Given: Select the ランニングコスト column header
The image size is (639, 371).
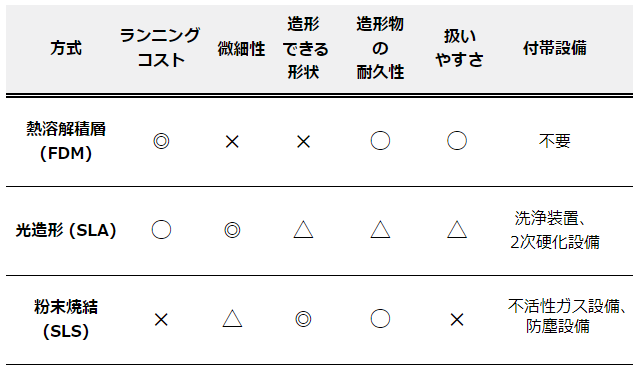Looking at the screenshot, I should coord(160,48).
